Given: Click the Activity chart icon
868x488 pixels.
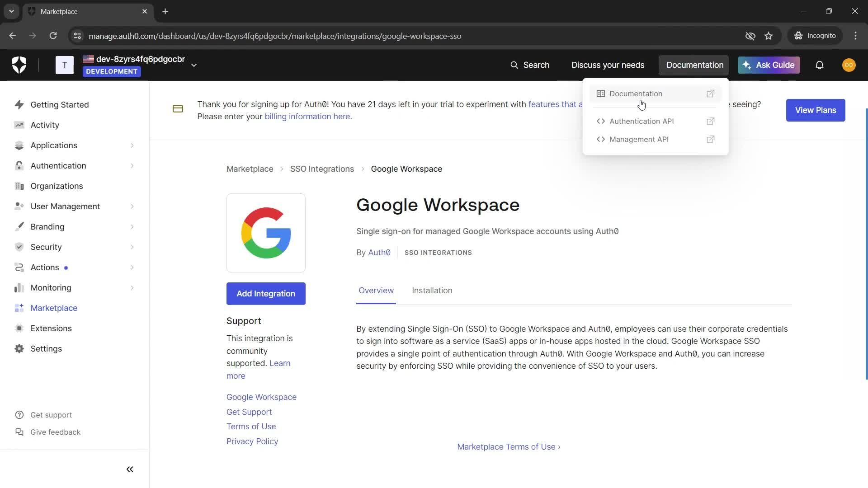Looking at the screenshot, I should pos(19,125).
